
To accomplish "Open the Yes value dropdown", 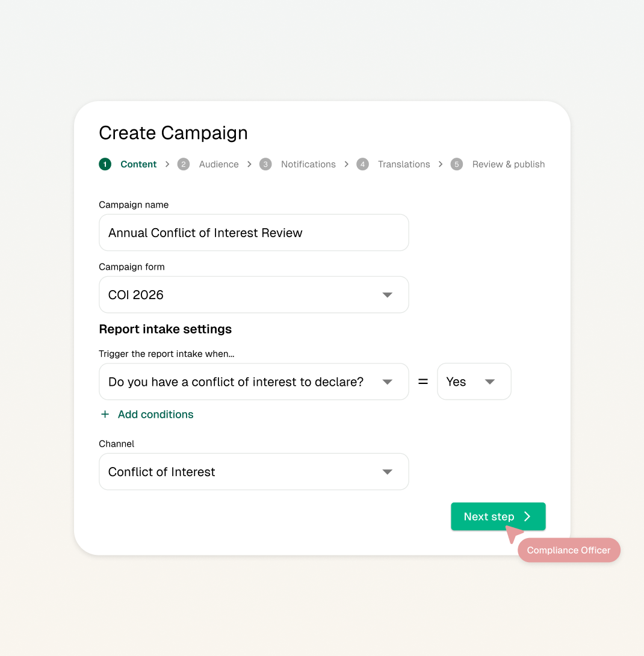I will pyautogui.click(x=474, y=382).
